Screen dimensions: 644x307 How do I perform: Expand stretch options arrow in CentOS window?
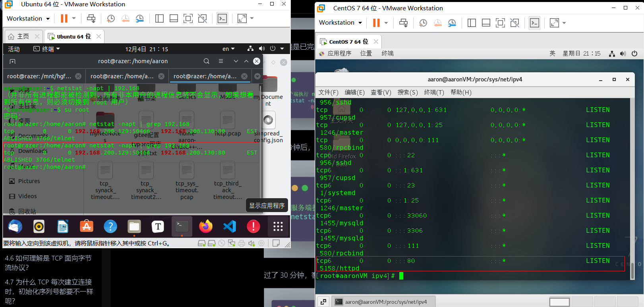[x=564, y=23]
